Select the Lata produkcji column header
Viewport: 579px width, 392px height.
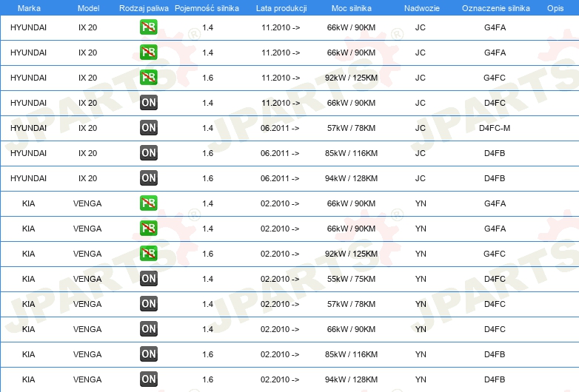pyautogui.click(x=281, y=7)
